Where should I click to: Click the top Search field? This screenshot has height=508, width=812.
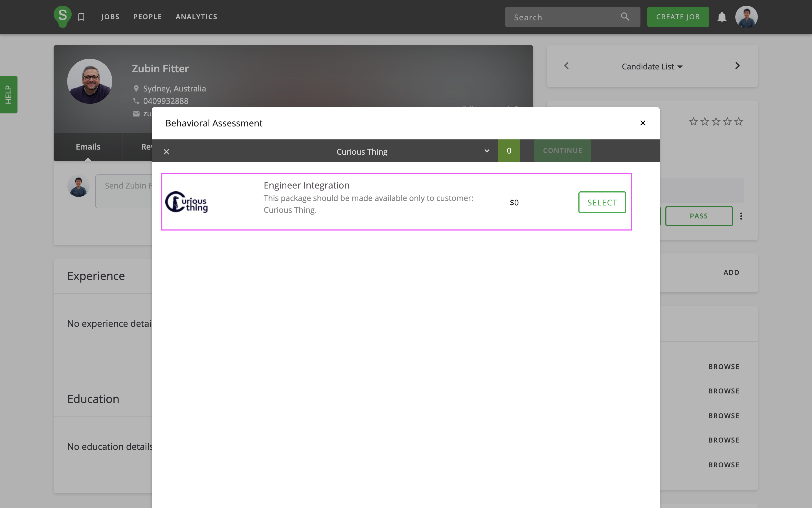tap(564, 17)
